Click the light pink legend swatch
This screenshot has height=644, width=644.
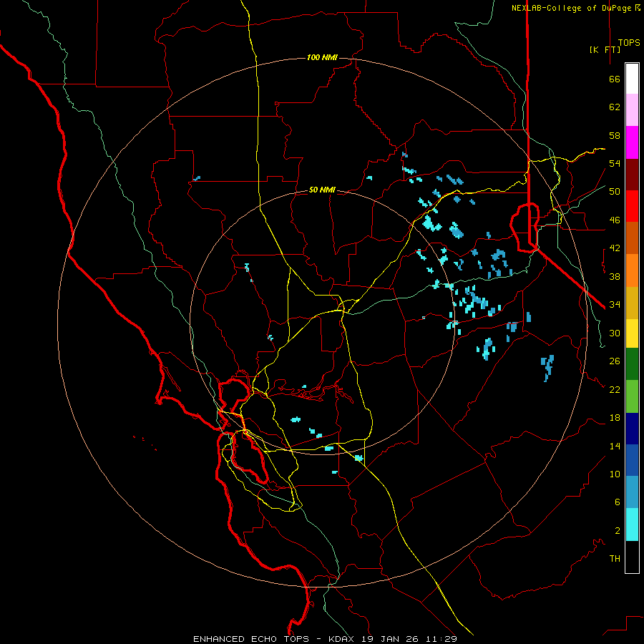point(632,109)
